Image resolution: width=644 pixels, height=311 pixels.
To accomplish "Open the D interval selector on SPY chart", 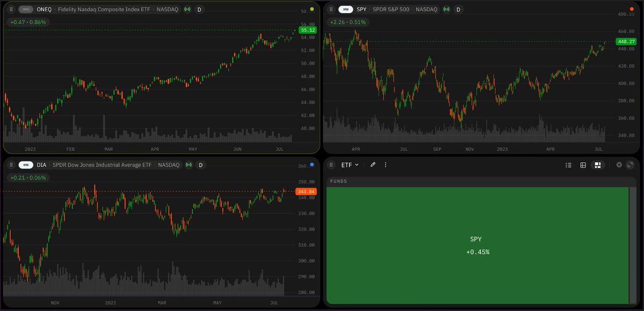I will (458, 9).
